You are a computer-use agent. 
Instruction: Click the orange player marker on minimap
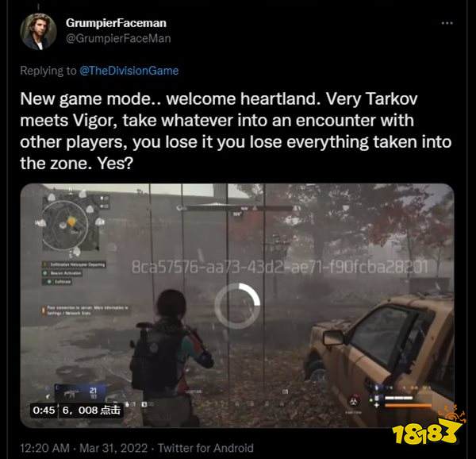coord(71,222)
